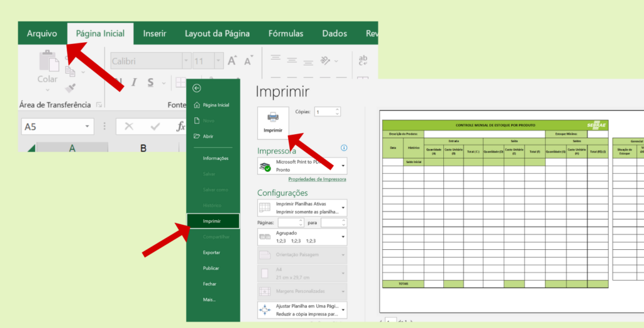Screen dimensions: 644x328
Task: Go to backstage Página Inicial home item
Action: (x=213, y=105)
